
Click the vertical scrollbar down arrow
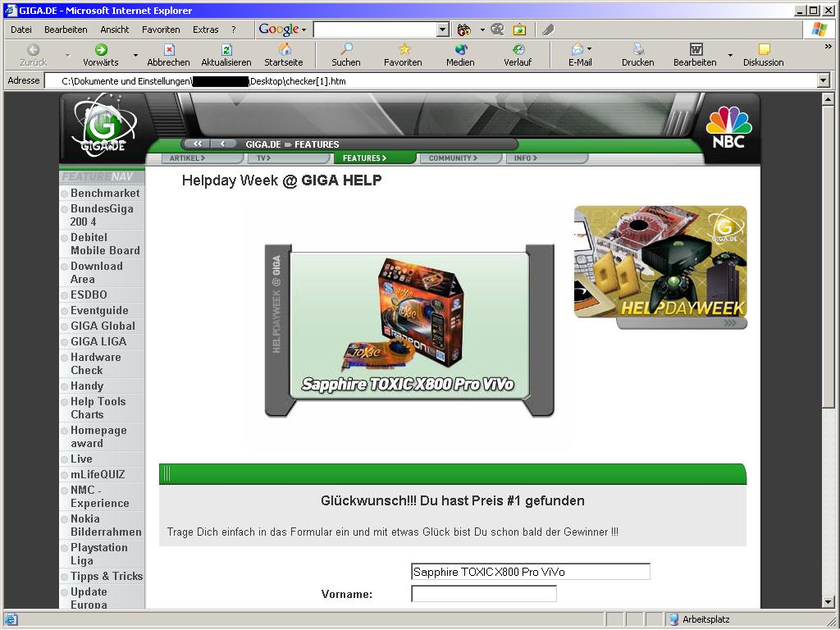828,601
